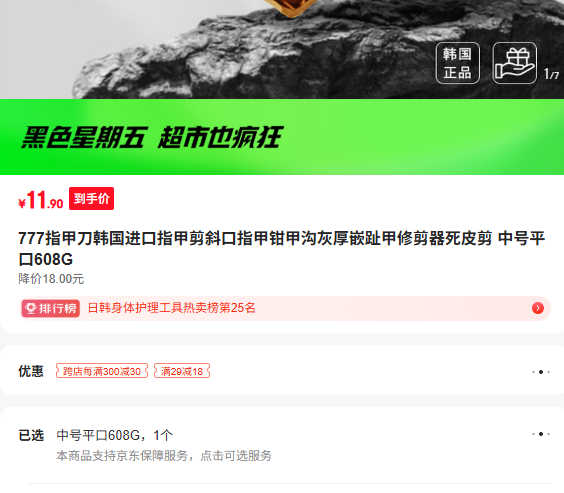564x493 pixels.
Task: Click the 黑色星期五 超市也疯狂 banner
Action: coord(282,137)
